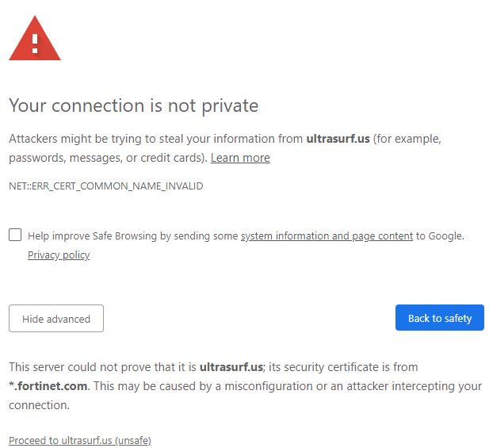Click the "passwords, messages, or credit cards" text
The width and height of the screenshot is (489, 448).
point(107,158)
